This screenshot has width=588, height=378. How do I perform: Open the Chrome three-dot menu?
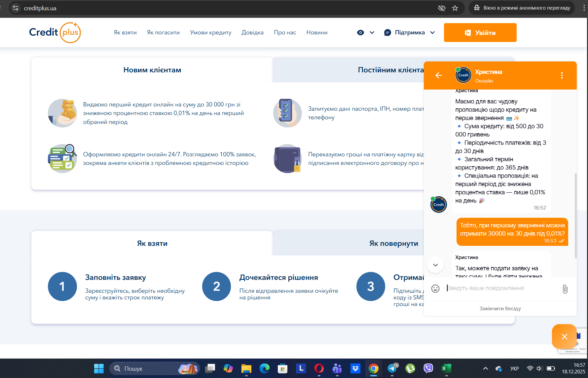[584, 8]
